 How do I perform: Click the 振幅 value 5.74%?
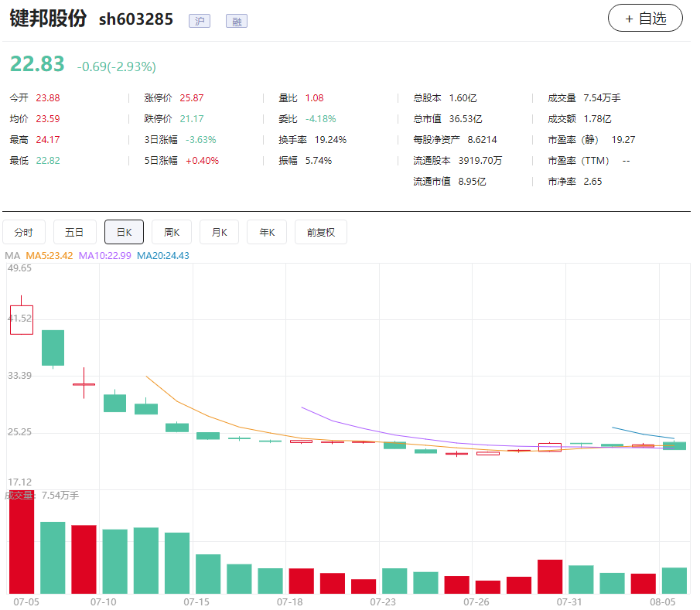pos(319,160)
